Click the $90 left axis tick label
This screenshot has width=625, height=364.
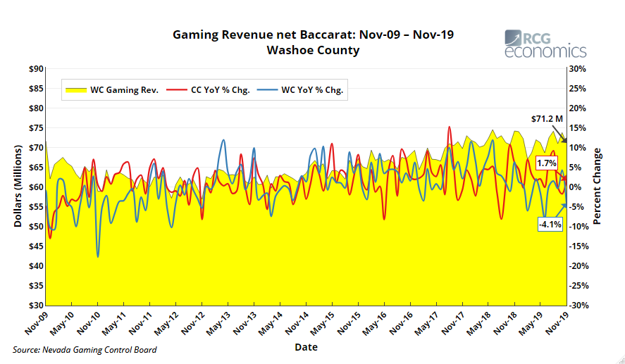[x=35, y=69]
